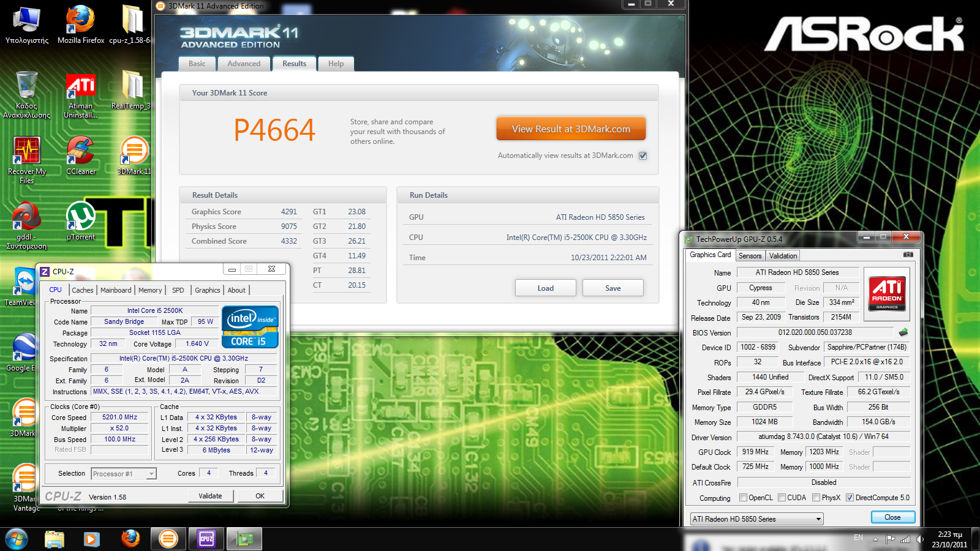Switch to GPU-Z taskbar button

pos(244,539)
